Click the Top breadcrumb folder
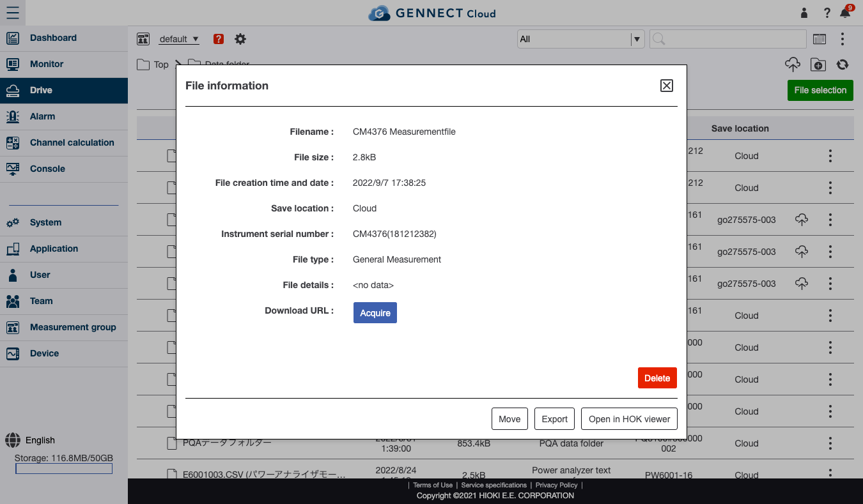Viewport: 863px width, 504px height. pyautogui.click(x=153, y=65)
